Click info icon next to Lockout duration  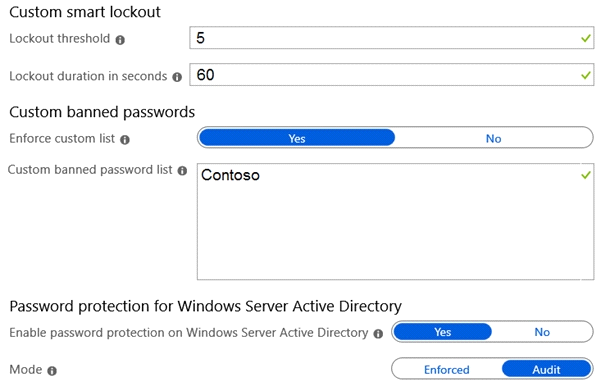177,77
